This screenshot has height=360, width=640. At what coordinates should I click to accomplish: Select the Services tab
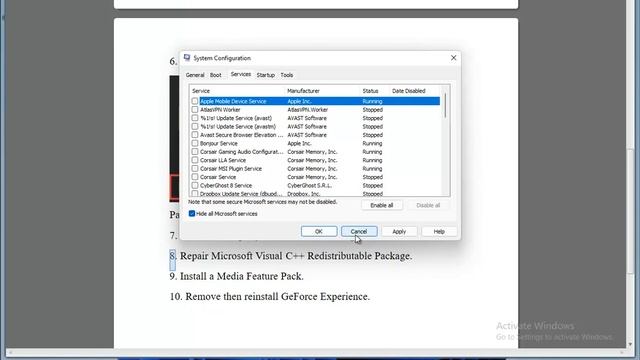(x=241, y=74)
